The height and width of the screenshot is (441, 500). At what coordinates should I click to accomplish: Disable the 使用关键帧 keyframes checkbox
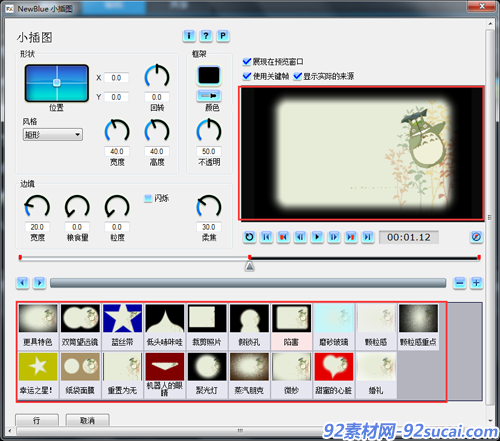(x=247, y=76)
